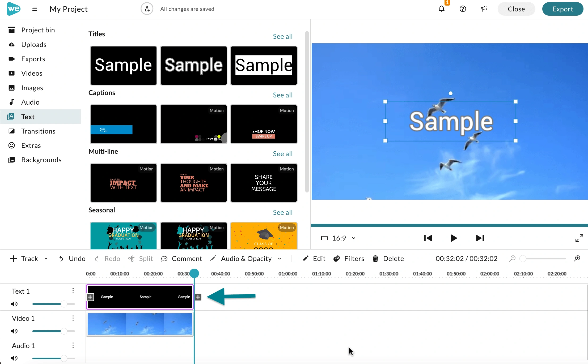Viewport: 588px width, 364px height.
Task: Click the Sample text rotation handle
Action: [x=451, y=93]
